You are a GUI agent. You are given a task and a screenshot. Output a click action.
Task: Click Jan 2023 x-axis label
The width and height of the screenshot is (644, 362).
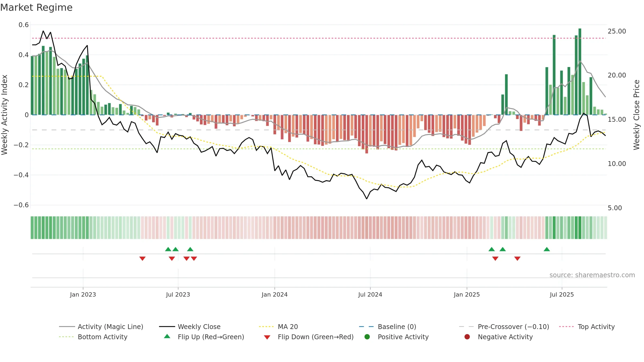pos(83,294)
